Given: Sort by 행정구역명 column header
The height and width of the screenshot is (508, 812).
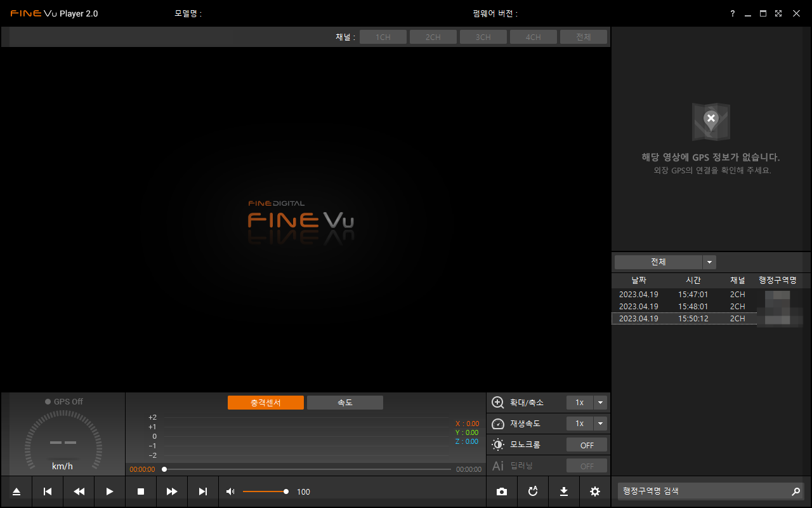Looking at the screenshot, I should coord(778,280).
